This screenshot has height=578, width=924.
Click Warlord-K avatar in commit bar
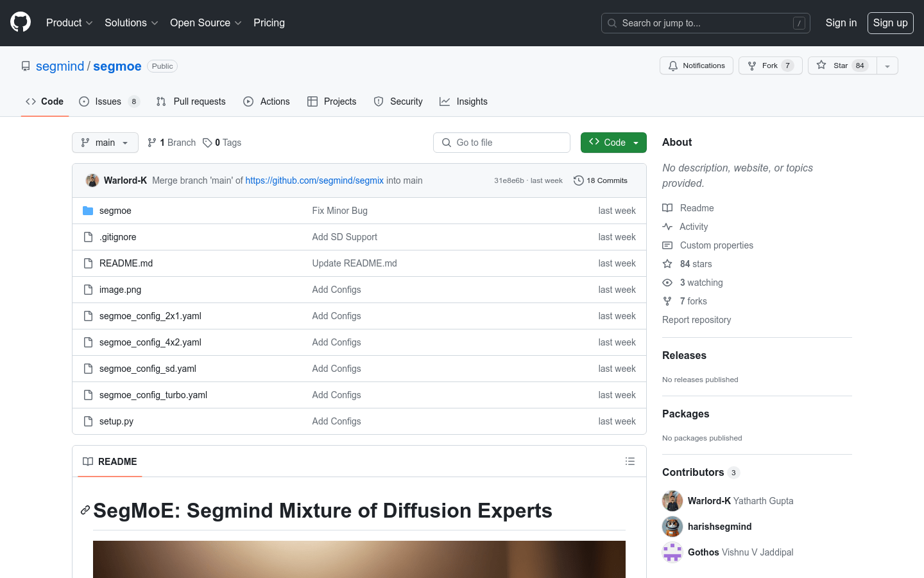click(92, 180)
